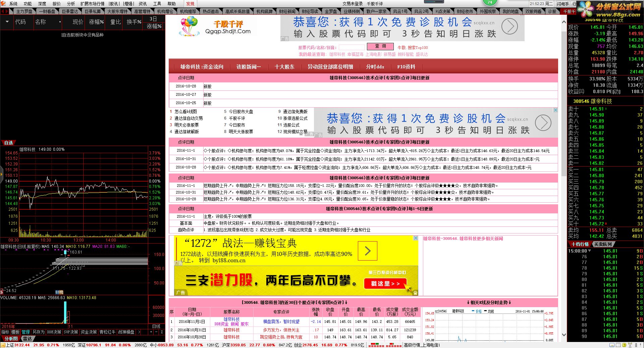Open 雄帝科技更多相关新闻 link
The width and height of the screenshot is (644, 348).
[x=463, y=238]
